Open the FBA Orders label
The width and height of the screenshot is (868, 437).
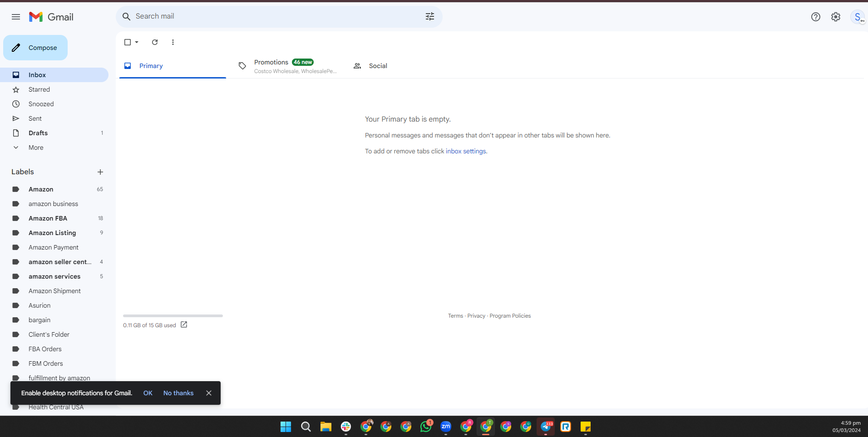pos(54,349)
